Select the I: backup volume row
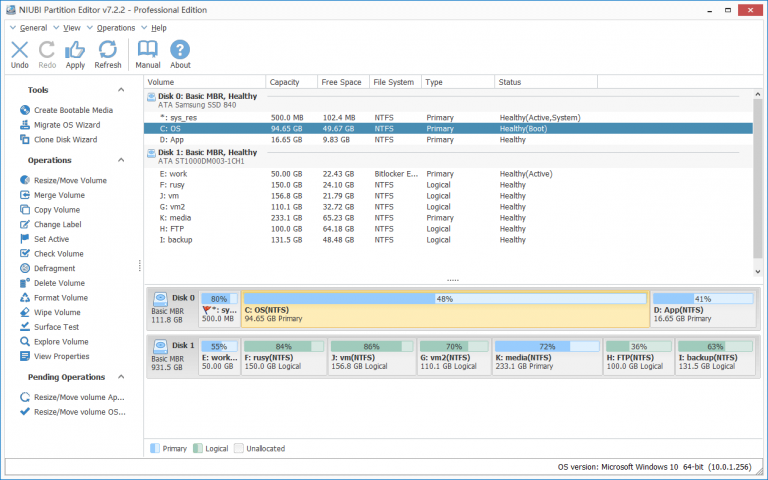This screenshot has height=480, width=768. 448,240
